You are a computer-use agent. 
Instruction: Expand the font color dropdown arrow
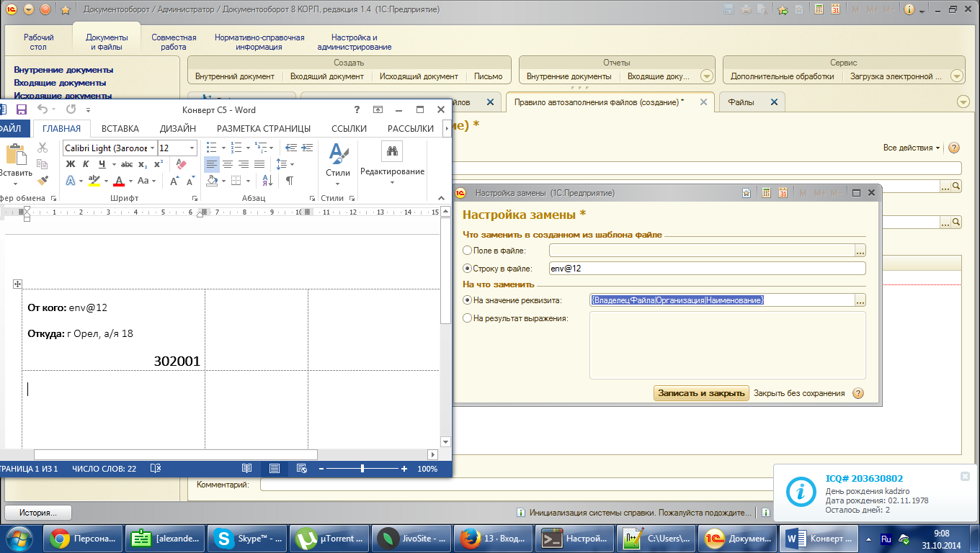(x=130, y=181)
